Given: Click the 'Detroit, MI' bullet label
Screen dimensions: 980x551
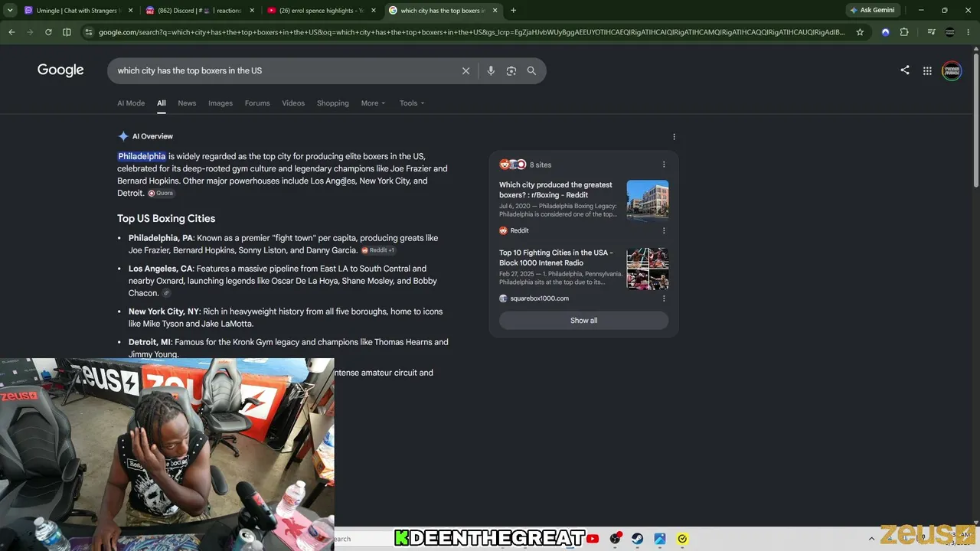Looking at the screenshot, I should click(x=150, y=342).
